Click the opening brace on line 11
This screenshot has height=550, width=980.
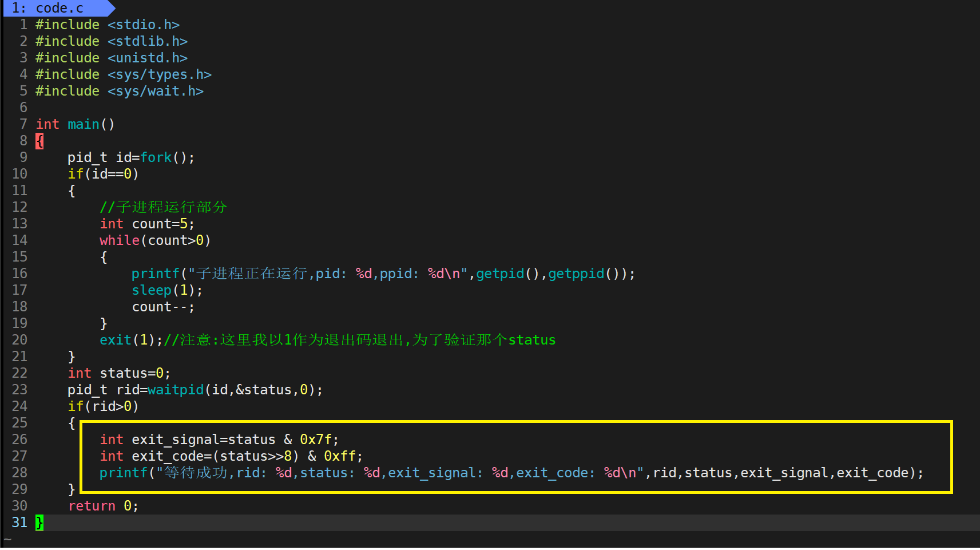[72, 191]
